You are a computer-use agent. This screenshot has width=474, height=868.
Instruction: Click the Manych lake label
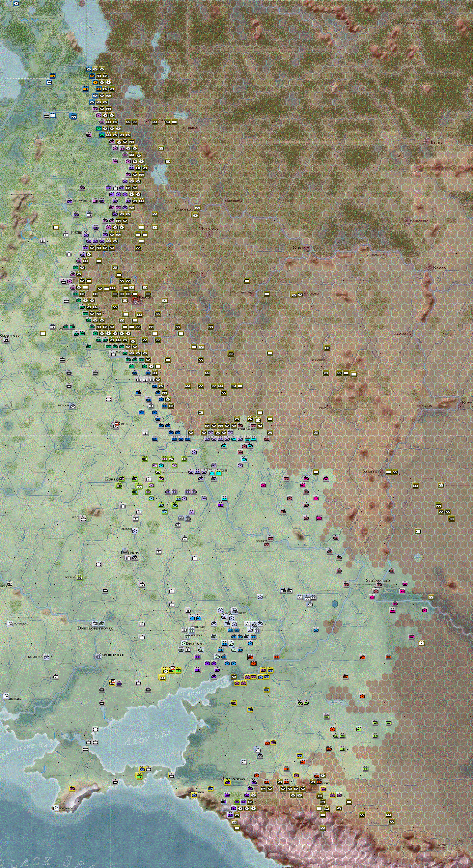pyautogui.click(x=338, y=703)
